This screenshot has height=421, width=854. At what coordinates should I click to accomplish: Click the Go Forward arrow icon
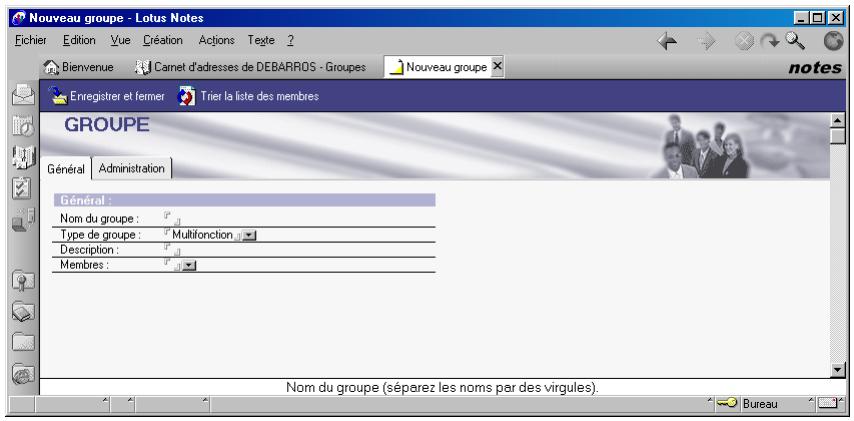point(706,41)
